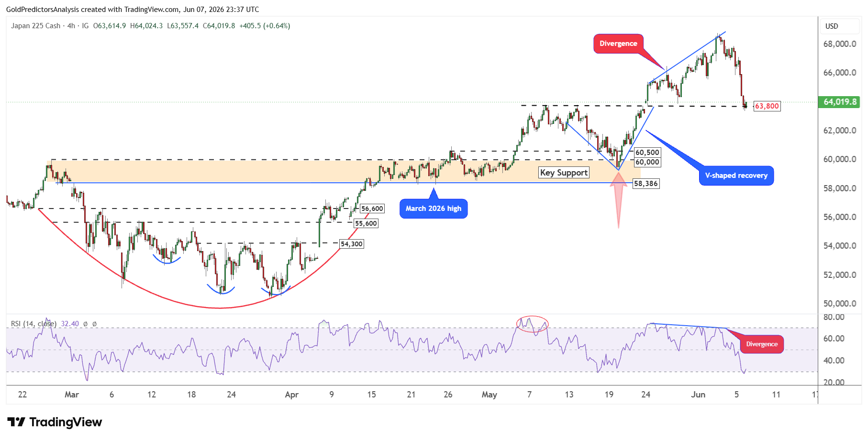Click the green 64,019.8 current price tag
The width and height of the screenshot is (868, 440).
coord(840,102)
